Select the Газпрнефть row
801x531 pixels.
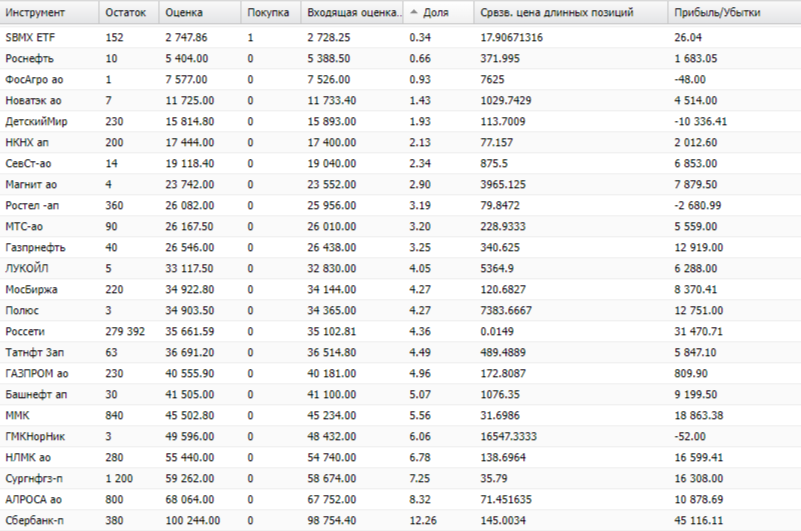click(400, 247)
